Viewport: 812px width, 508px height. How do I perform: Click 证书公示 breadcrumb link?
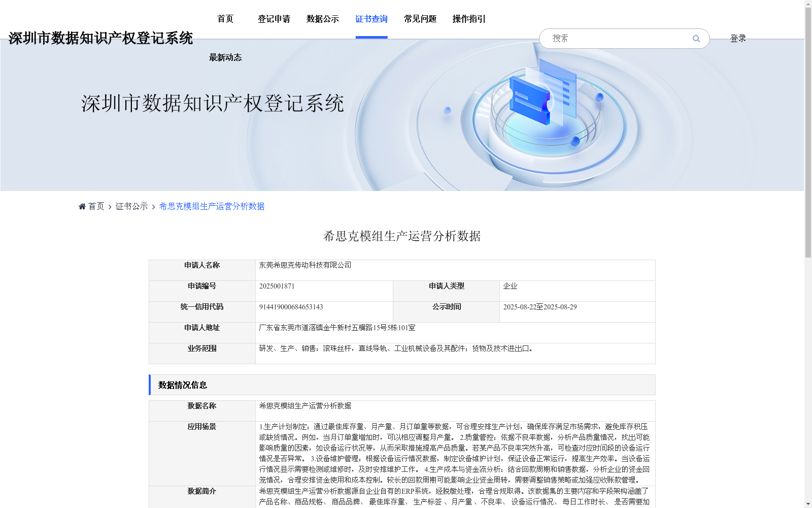[x=132, y=206]
